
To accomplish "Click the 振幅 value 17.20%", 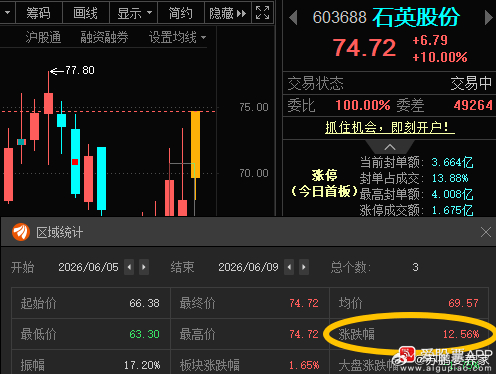I will point(142,365).
